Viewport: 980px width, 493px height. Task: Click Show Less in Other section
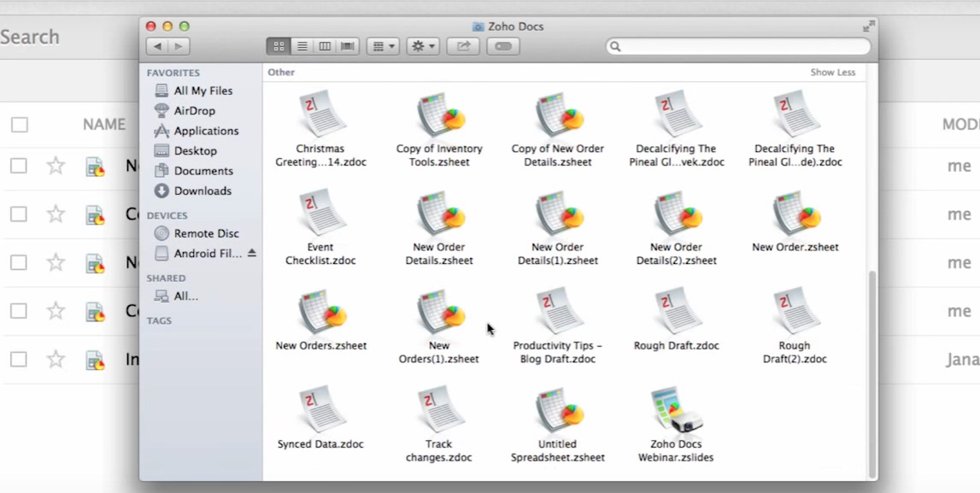point(832,73)
